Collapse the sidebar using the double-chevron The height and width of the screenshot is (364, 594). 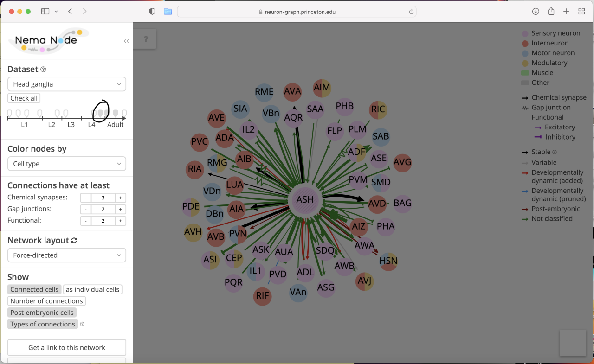[126, 41]
